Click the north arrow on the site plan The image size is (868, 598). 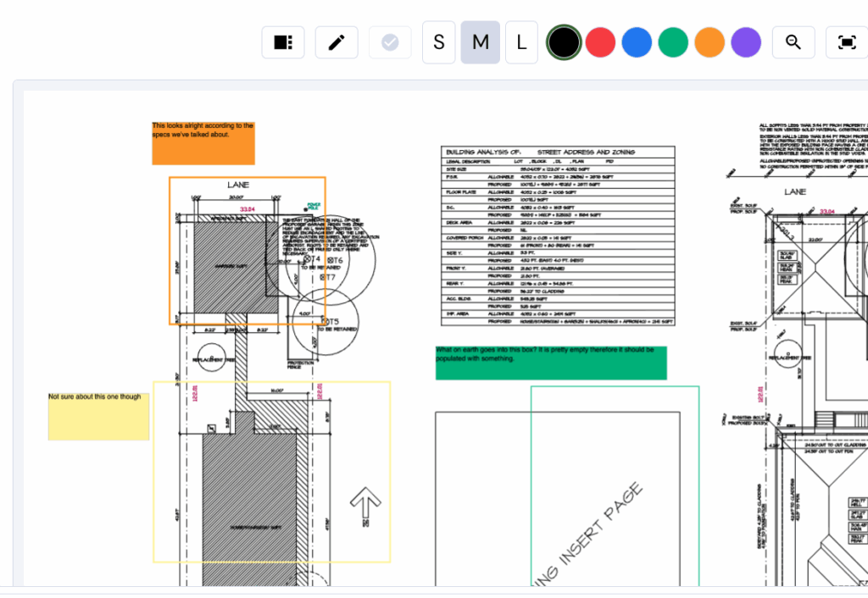365,506
